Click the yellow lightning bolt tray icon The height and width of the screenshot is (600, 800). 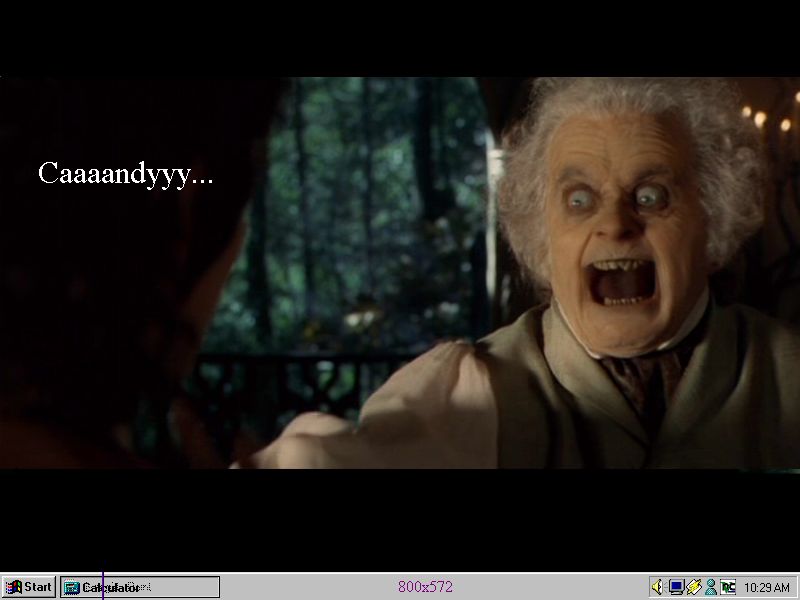point(693,587)
